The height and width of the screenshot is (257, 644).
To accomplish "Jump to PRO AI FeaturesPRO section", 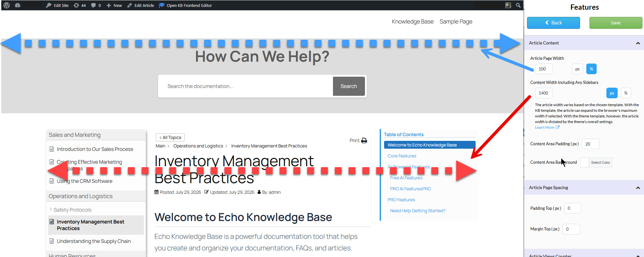I will (410, 189).
